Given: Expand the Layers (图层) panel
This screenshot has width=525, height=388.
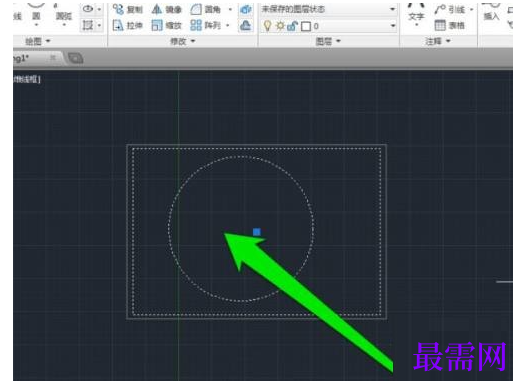Looking at the screenshot, I should (328, 41).
